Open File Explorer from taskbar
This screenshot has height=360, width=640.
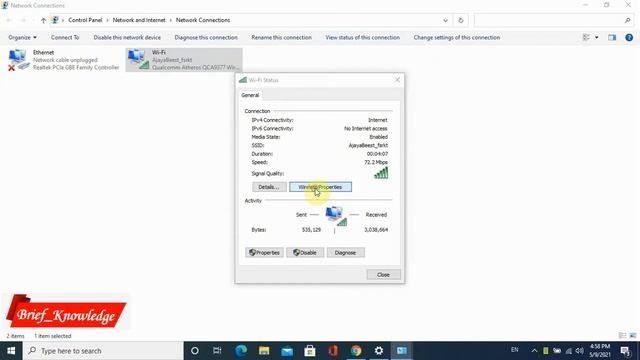pyautogui.click(x=264, y=351)
